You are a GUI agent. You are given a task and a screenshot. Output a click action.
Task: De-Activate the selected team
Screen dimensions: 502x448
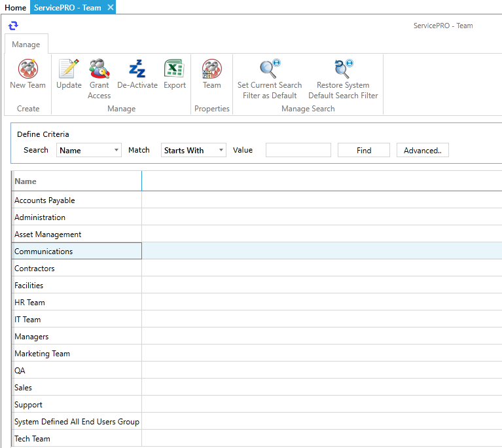click(137, 74)
